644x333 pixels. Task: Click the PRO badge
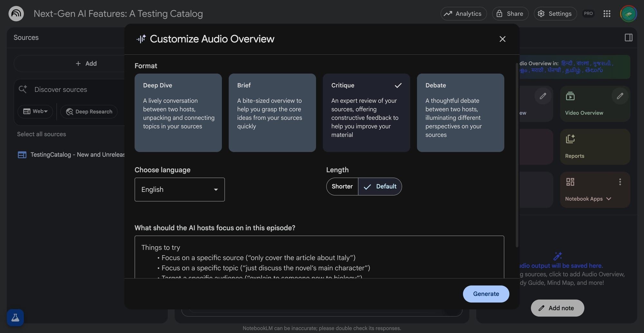tap(588, 14)
